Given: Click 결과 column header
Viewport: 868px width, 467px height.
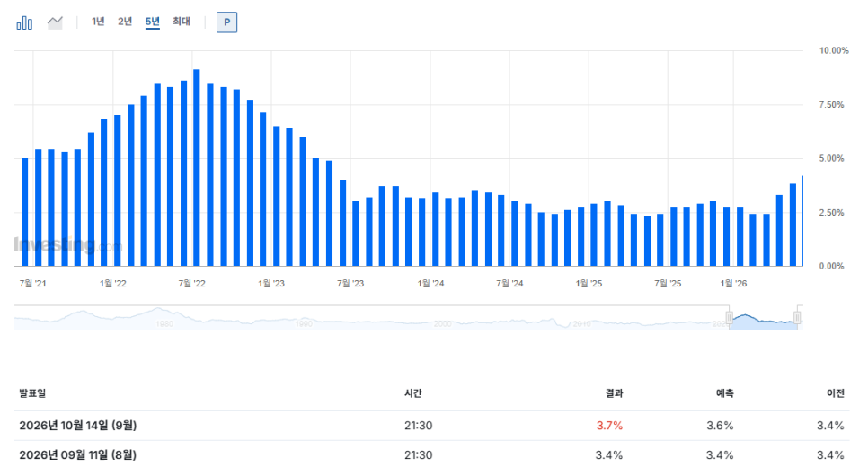Looking at the screenshot, I should pyautogui.click(x=614, y=393).
